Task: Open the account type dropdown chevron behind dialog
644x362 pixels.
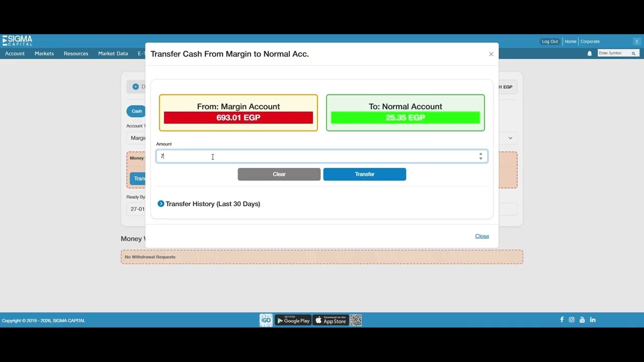Action: click(510, 138)
